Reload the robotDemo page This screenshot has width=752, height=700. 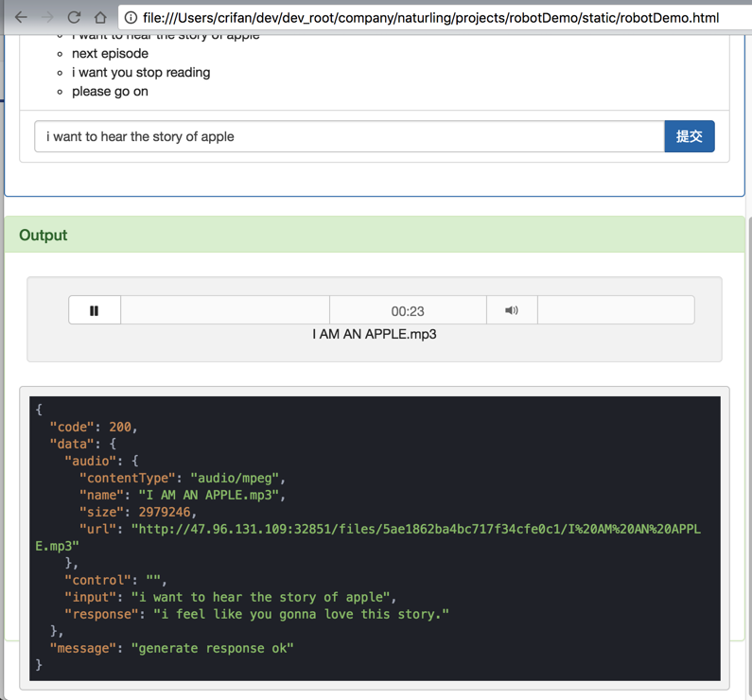(74, 17)
